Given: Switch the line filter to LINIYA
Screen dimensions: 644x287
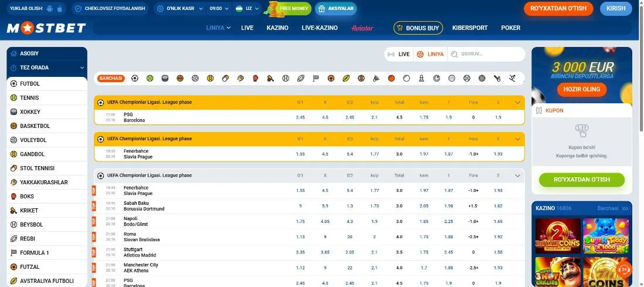Looking at the screenshot, I should click(x=430, y=54).
